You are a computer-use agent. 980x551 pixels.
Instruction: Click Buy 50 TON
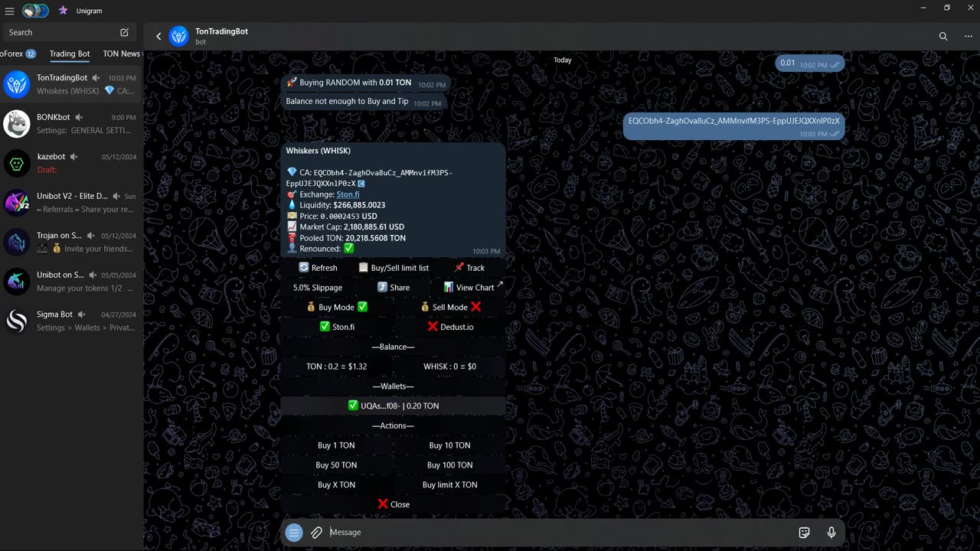click(x=337, y=465)
